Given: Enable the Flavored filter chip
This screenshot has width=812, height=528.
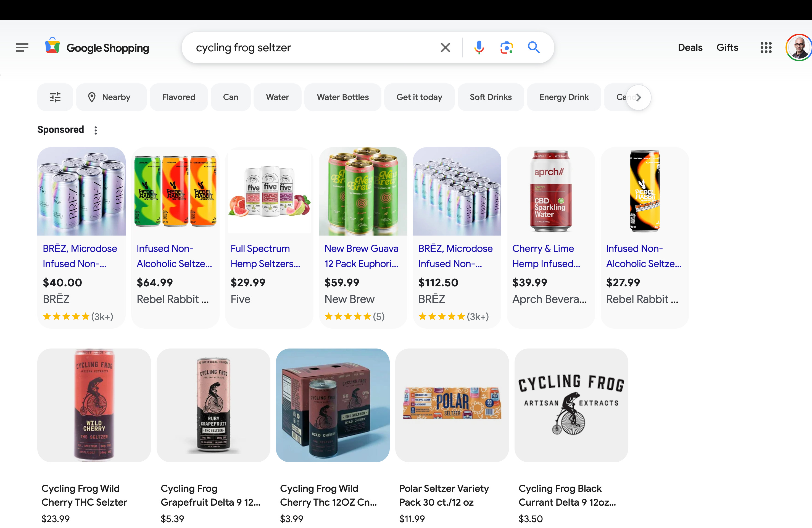Looking at the screenshot, I should [x=178, y=97].
